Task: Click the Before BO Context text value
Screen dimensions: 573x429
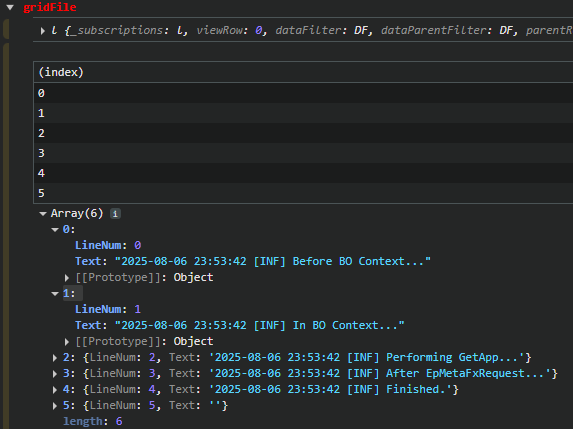Action: click(x=273, y=262)
